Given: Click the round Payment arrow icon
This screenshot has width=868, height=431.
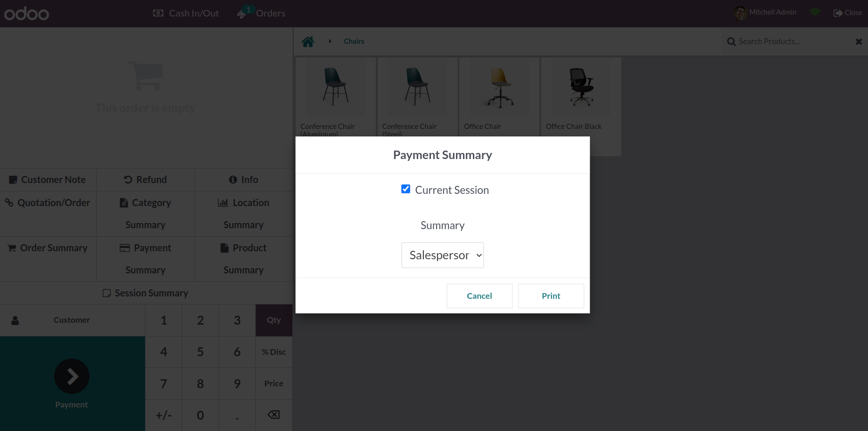Looking at the screenshot, I should tap(72, 376).
